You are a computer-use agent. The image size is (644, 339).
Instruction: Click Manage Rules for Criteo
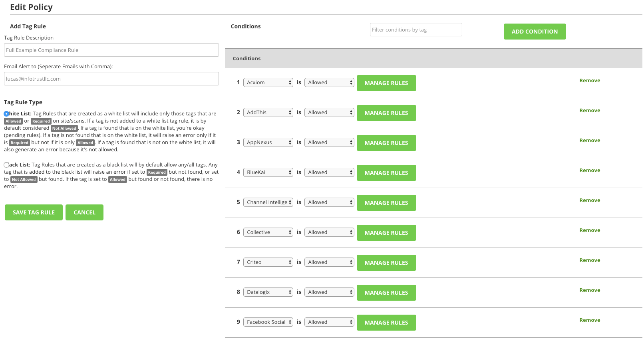(386, 263)
